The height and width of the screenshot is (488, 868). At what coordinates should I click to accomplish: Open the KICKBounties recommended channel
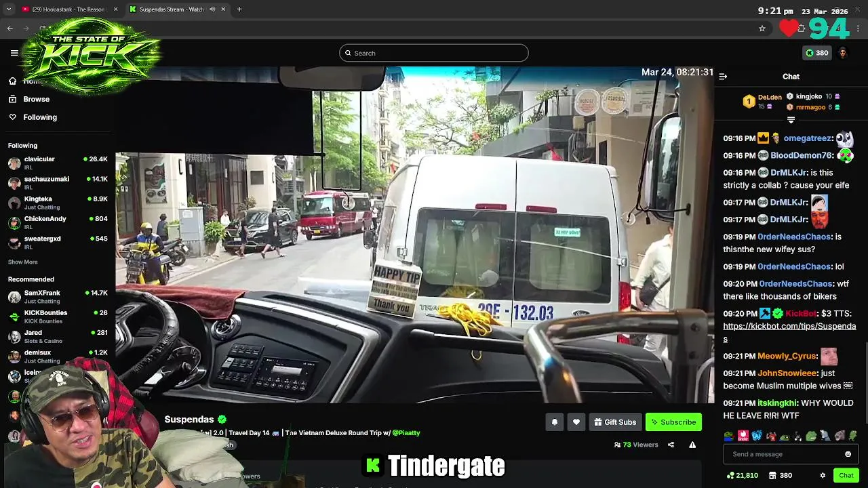pos(58,317)
